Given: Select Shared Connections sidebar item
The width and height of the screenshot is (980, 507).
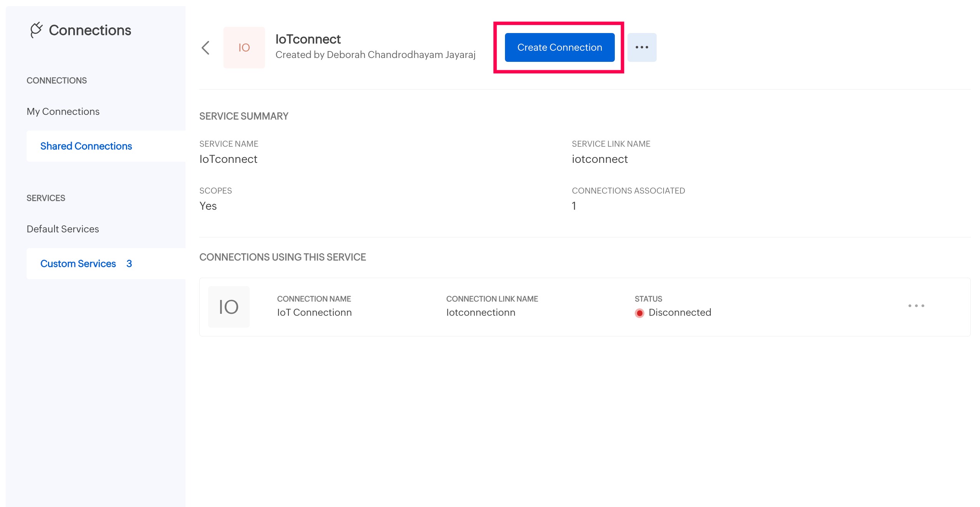Looking at the screenshot, I should pyautogui.click(x=86, y=146).
